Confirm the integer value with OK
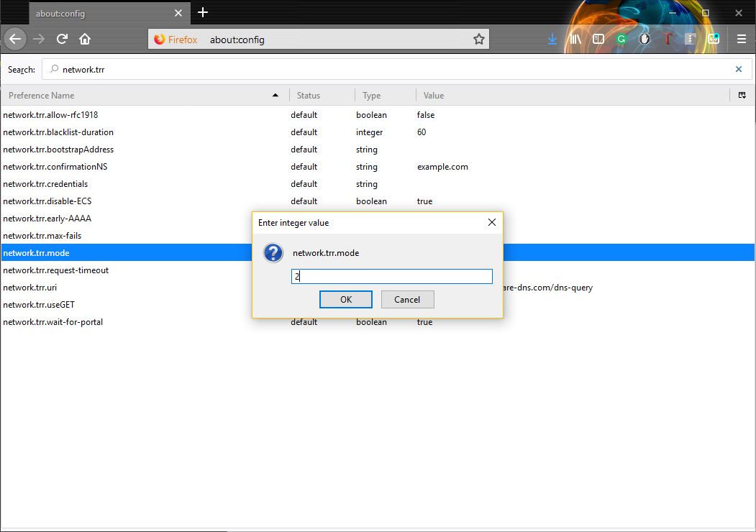Image resolution: width=756 pixels, height=532 pixels. (346, 299)
